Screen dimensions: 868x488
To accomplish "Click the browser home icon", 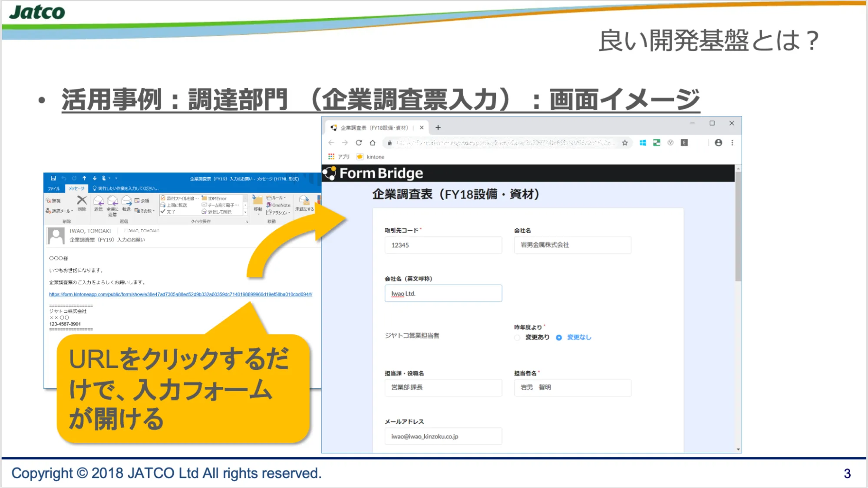I will 373,143.
